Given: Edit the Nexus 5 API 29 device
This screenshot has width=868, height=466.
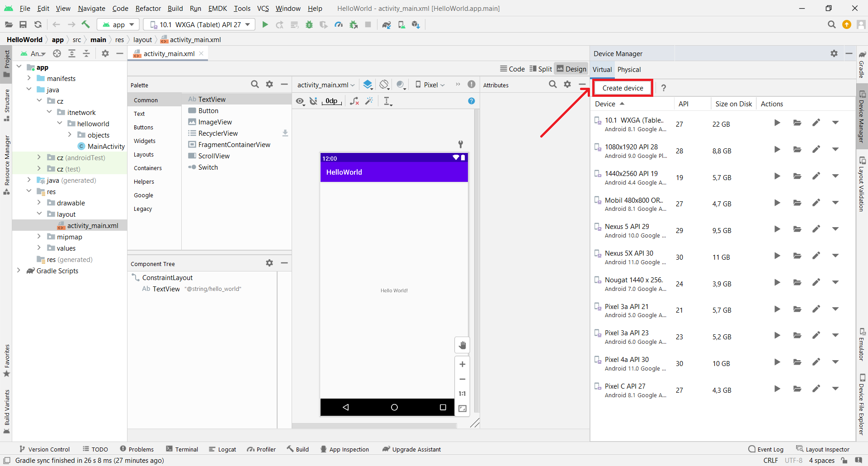Looking at the screenshot, I should pyautogui.click(x=816, y=229).
